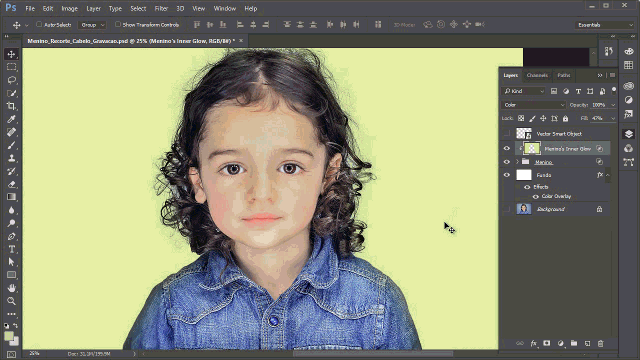Show the Vector Smart Object layer
The height and width of the screenshot is (360, 640).
(507, 133)
